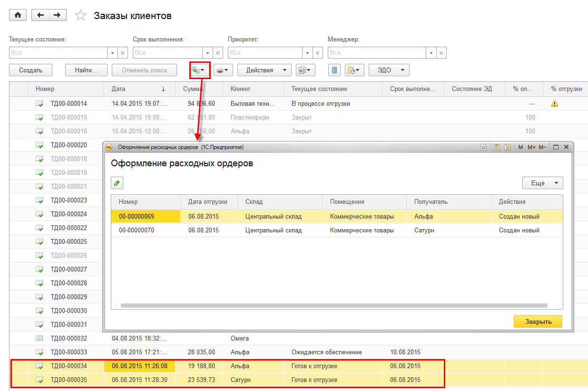The width and height of the screenshot is (588, 391).
Task: Open the reports button in toolbar
Action: click(x=305, y=70)
